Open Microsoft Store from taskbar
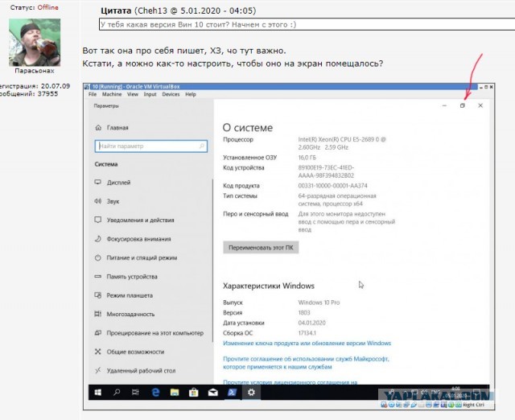This screenshot has height=420, width=515. [x=193, y=392]
